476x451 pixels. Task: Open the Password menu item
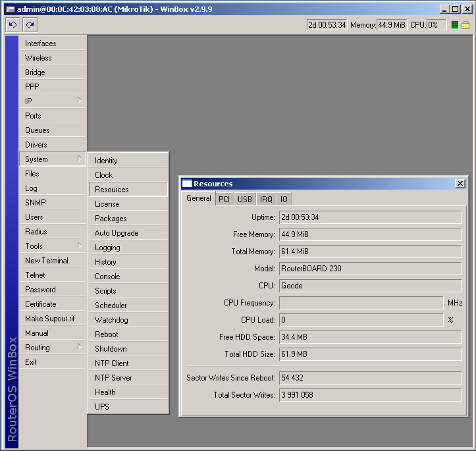[x=53, y=290]
